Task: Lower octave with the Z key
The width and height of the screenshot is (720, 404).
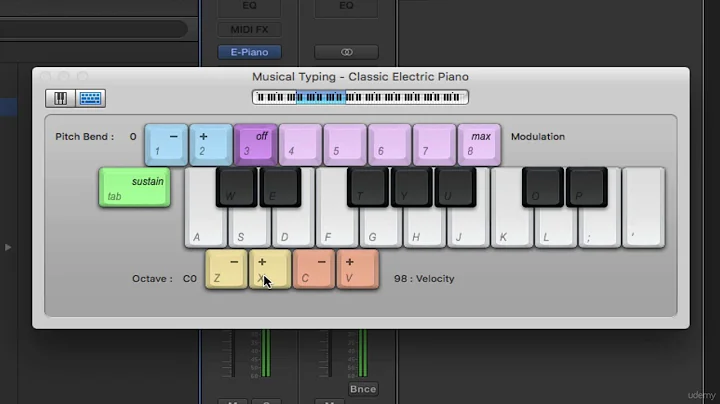Action: (226, 269)
